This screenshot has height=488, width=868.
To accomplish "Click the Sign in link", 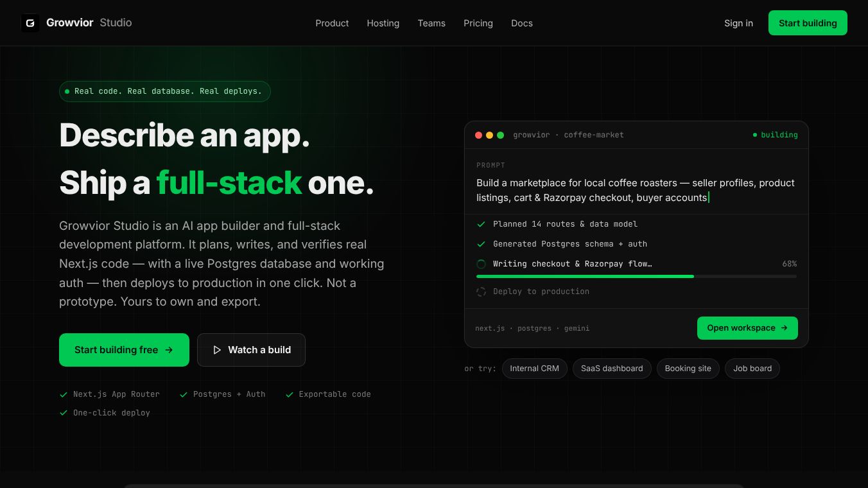I will point(738,23).
